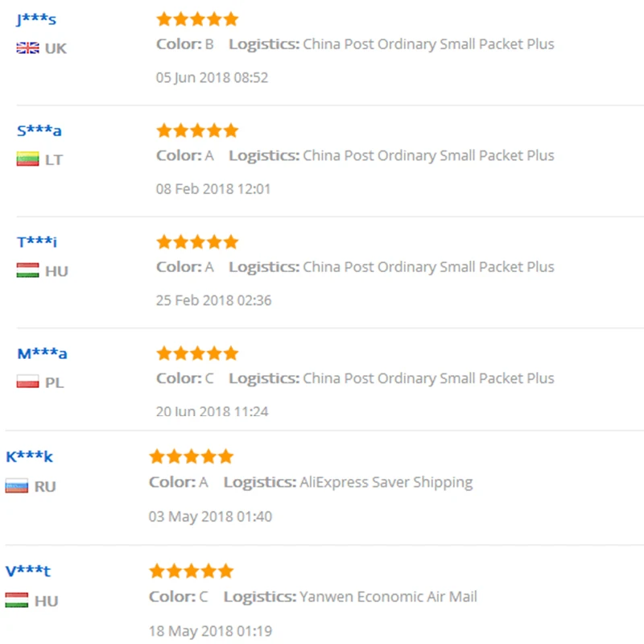Click the Yanwen Economic Air Mail text
This screenshot has width=644, height=644.
(x=388, y=597)
